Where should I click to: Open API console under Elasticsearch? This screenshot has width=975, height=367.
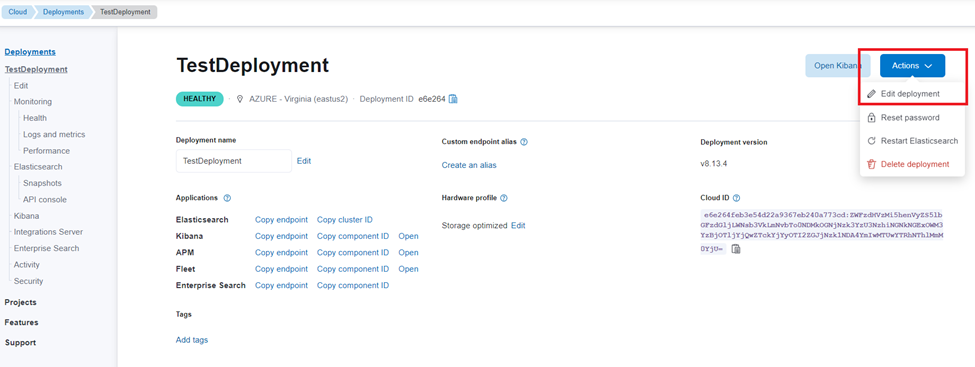pos(45,200)
